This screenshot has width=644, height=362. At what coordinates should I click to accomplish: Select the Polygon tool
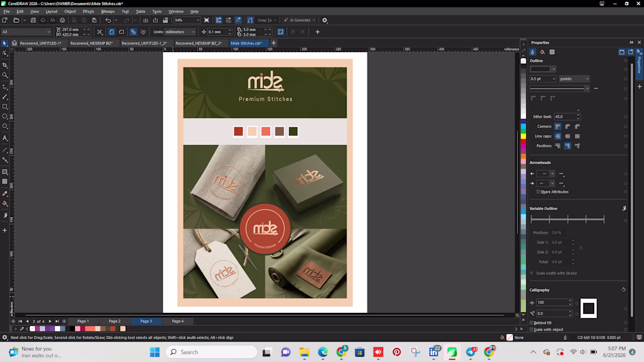coord(5,126)
